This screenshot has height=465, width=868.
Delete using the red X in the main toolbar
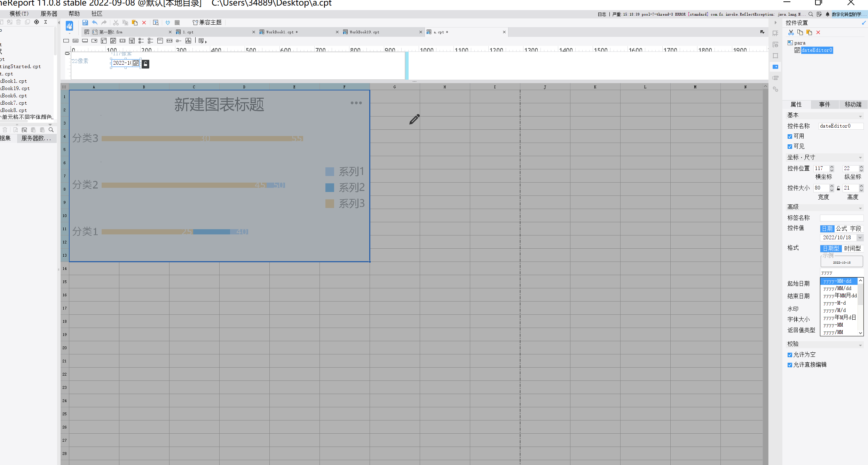click(x=144, y=23)
